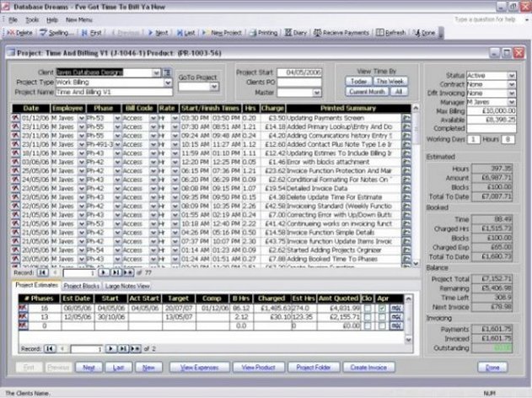Start a New Project from toolbar
Screen dimensions: 532x398
tap(222, 33)
